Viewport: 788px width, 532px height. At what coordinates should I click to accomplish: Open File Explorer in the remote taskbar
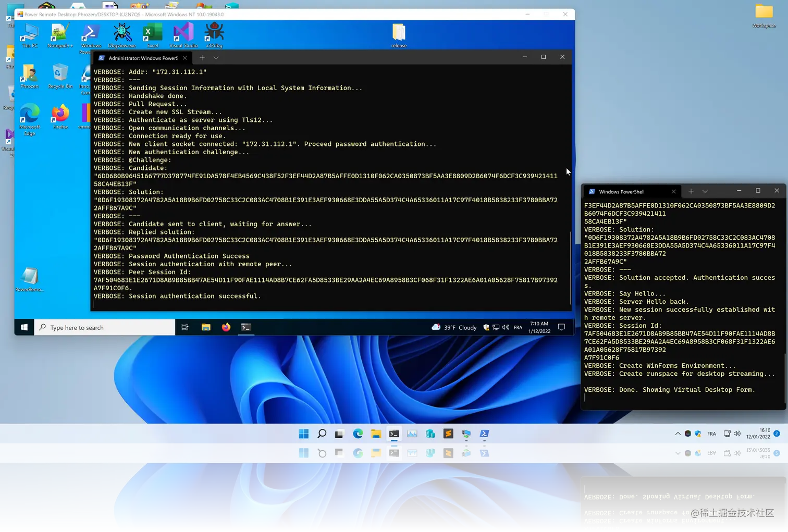coord(206,327)
